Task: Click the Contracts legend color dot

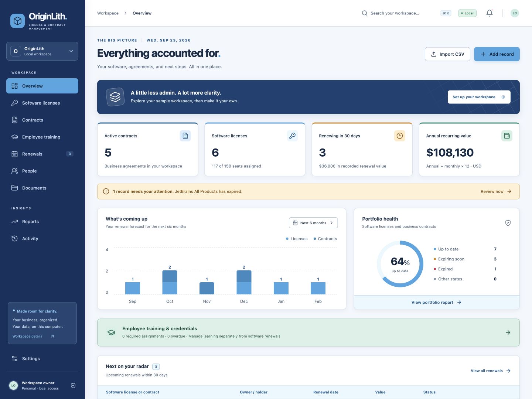Action: [x=315, y=239]
